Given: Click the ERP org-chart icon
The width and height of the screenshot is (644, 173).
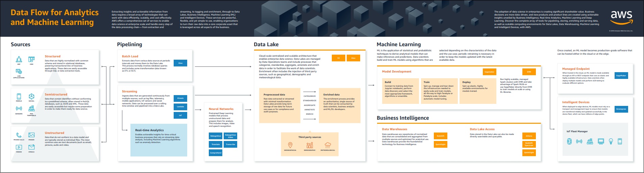Looking at the screenshot, I should (19, 59).
